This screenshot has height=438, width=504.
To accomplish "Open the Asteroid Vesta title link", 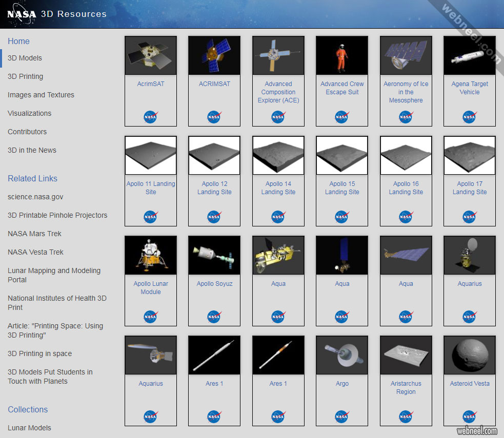I will [470, 384].
